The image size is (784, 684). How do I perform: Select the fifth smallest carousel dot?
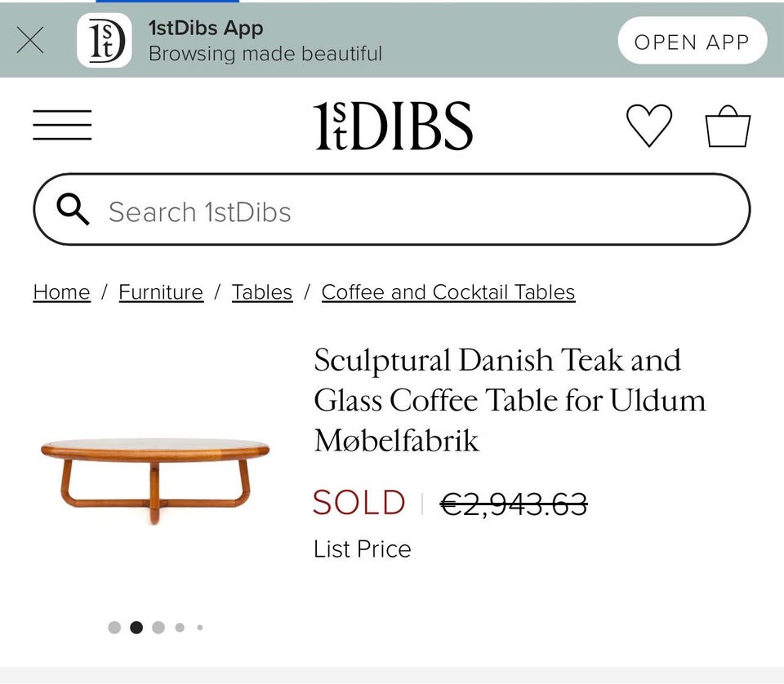point(199,628)
